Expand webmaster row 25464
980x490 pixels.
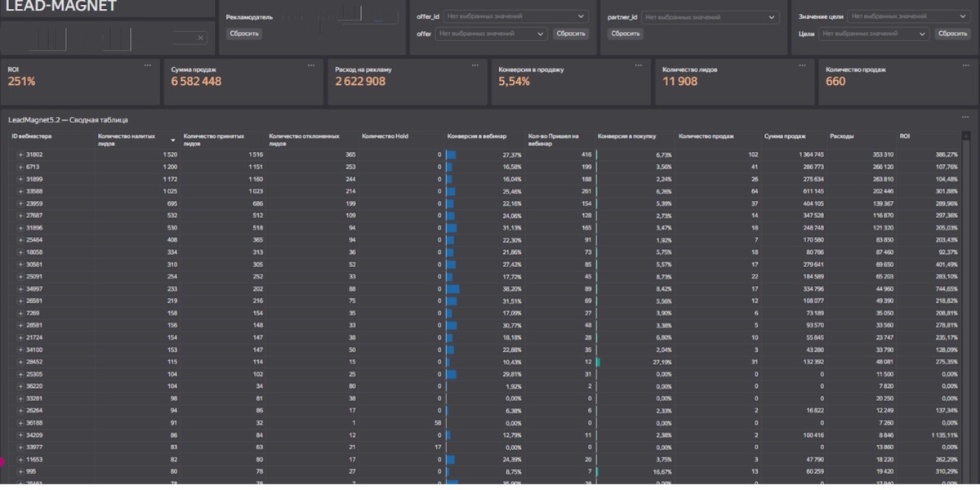[x=20, y=240]
